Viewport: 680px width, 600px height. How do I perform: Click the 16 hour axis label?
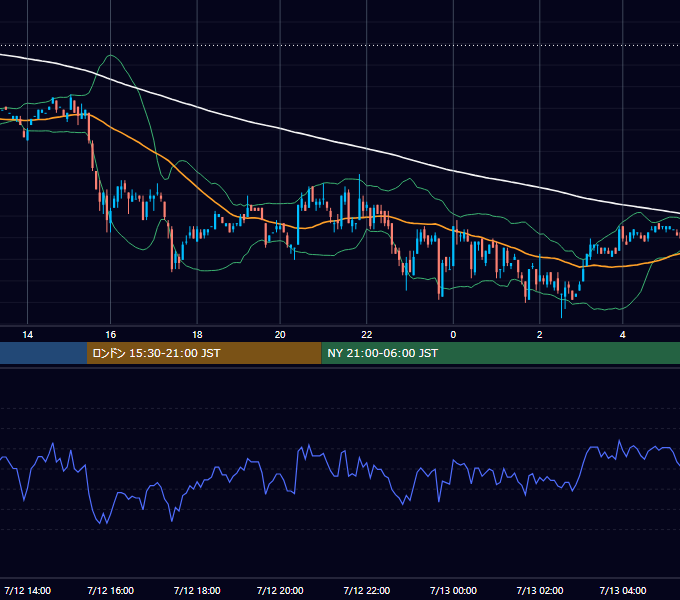pyautogui.click(x=111, y=334)
